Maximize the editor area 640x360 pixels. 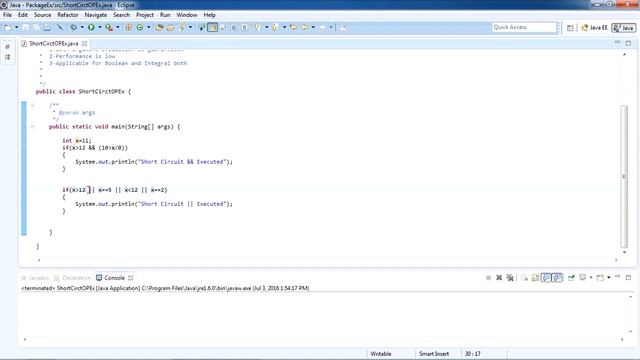[628, 43]
